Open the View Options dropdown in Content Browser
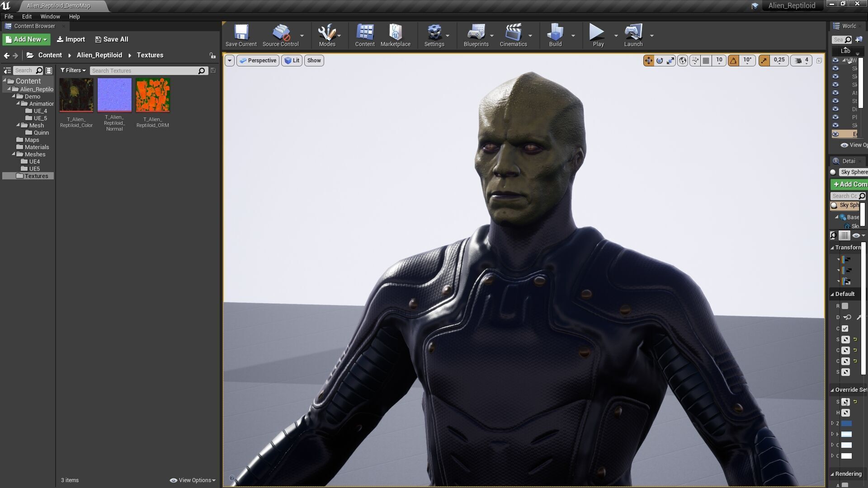This screenshot has width=868, height=488. 193,480
